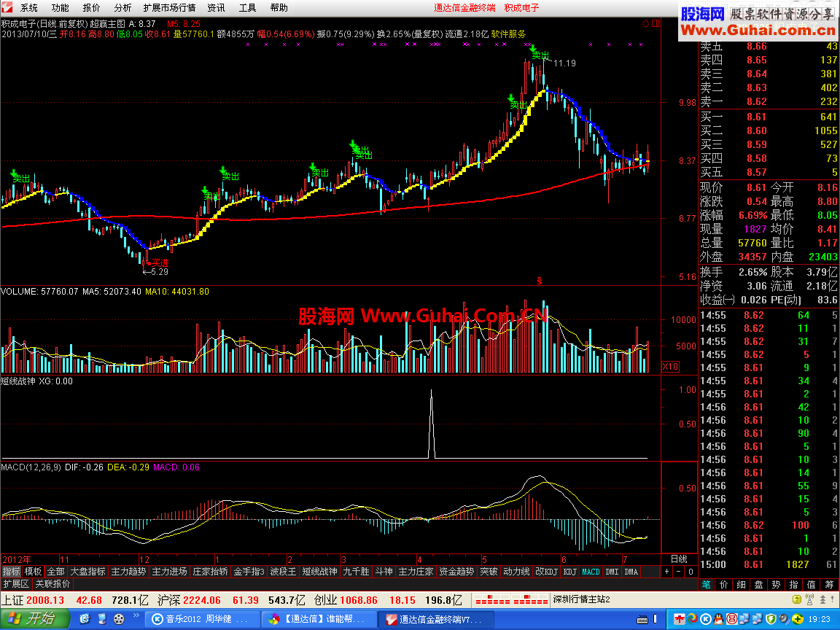Click the red-white market breadth indicator
Image resolution: width=840 pixels, height=630 pixels.
[511, 599]
